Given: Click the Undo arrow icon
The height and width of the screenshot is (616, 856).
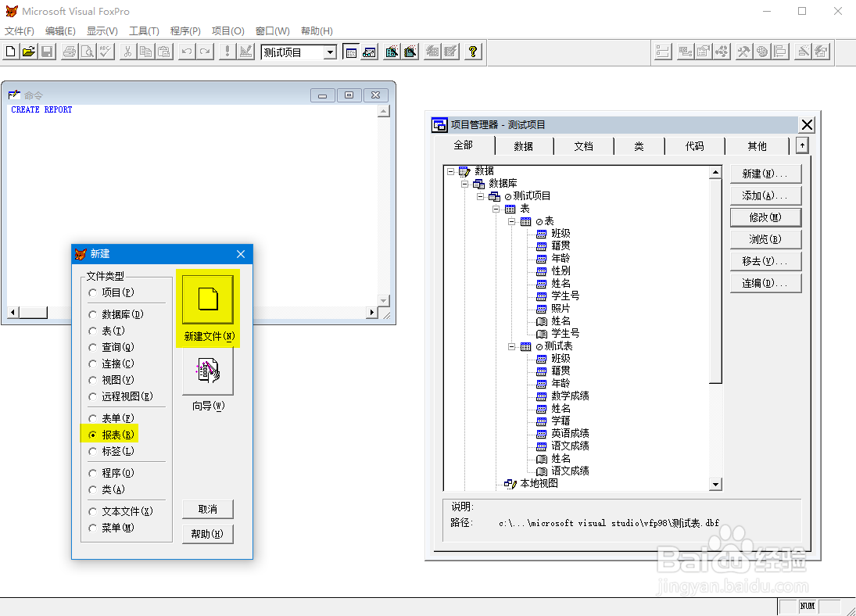Looking at the screenshot, I should (186, 52).
